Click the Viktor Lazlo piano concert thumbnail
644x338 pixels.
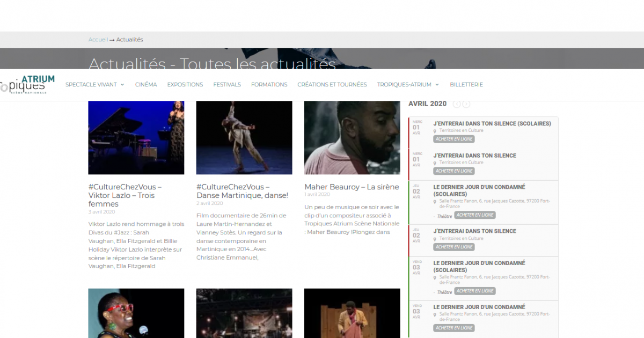pyautogui.click(x=136, y=137)
